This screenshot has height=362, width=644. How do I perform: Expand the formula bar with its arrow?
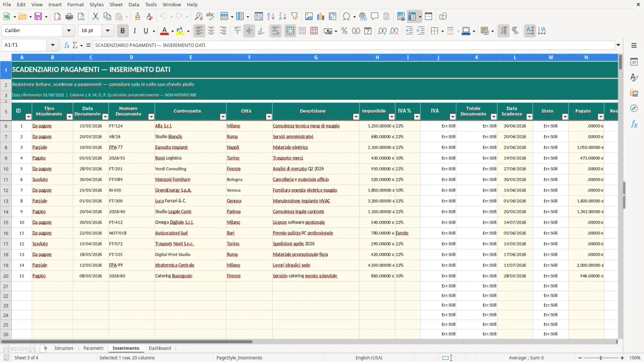(619, 45)
